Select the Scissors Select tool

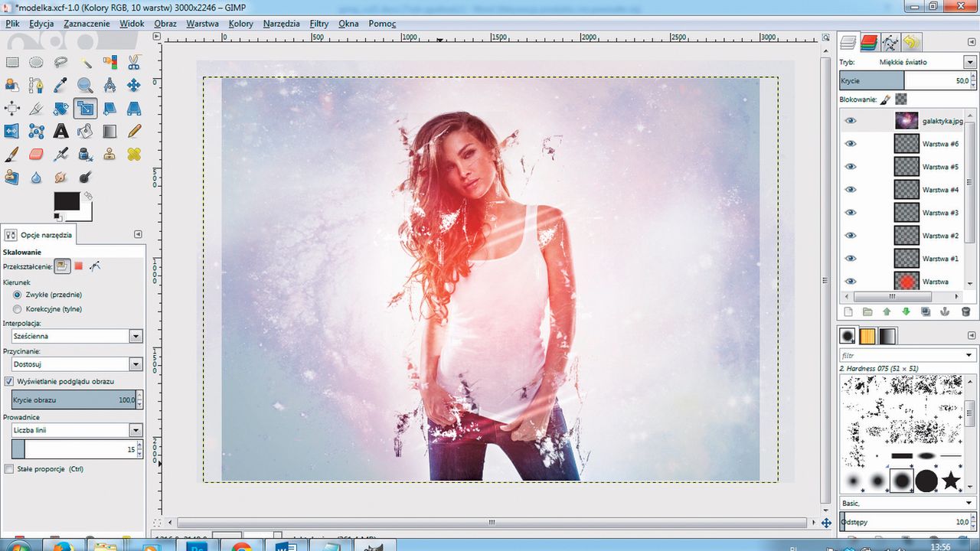134,63
